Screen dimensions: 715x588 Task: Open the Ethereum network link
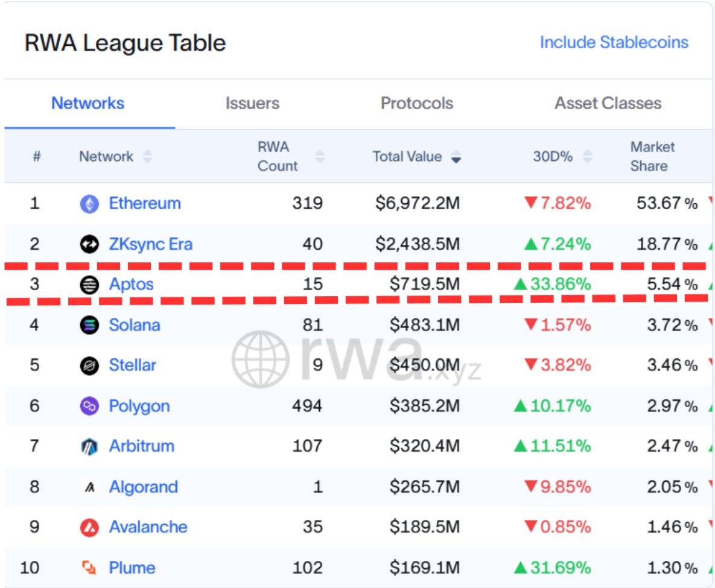point(144,203)
